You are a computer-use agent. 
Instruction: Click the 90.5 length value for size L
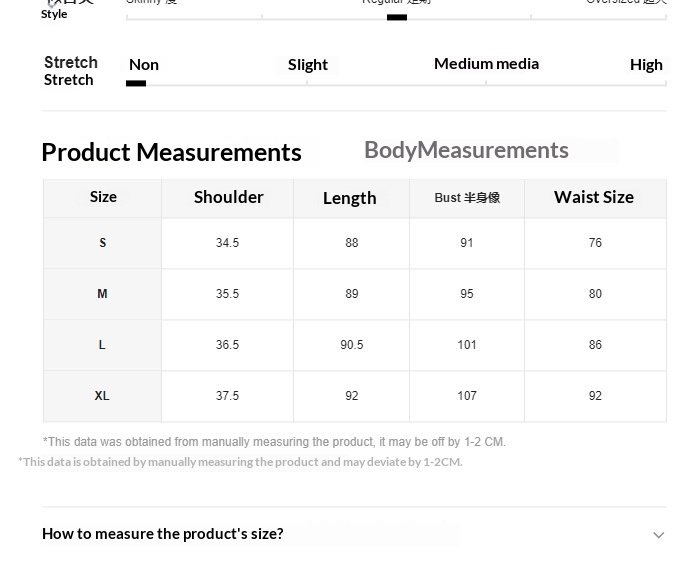tap(352, 345)
